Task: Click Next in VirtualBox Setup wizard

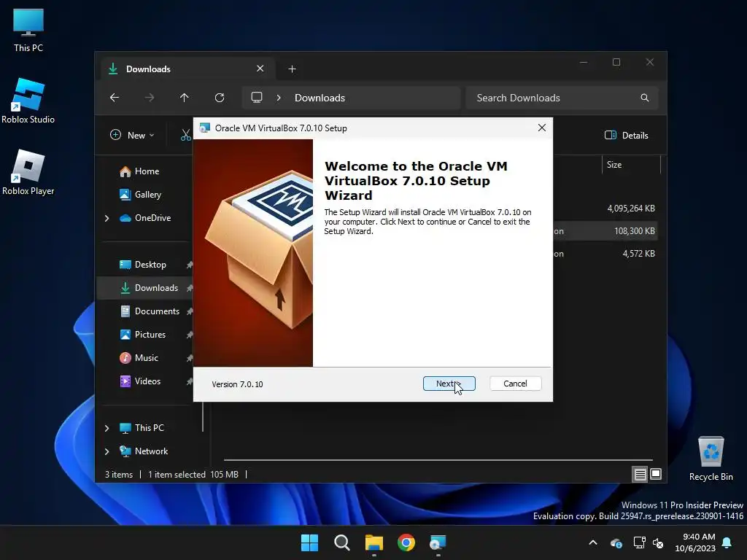Action: pyautogui.click(x=449, y=384)
